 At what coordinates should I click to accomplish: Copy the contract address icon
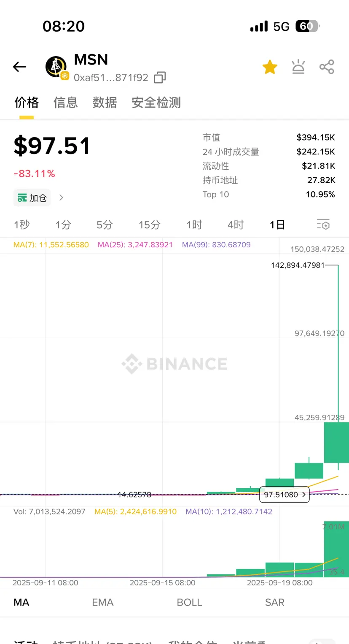pos(160,78)
